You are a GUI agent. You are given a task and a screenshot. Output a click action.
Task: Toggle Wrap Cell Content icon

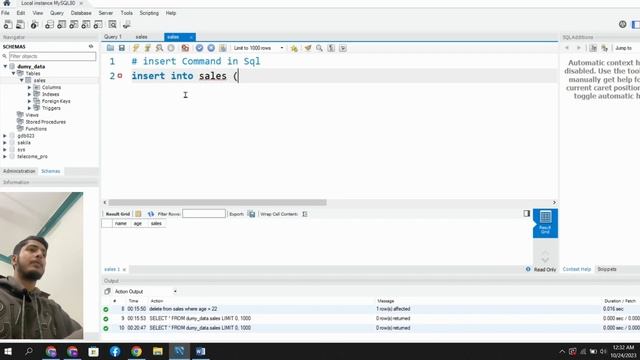(x=304, y=214)
